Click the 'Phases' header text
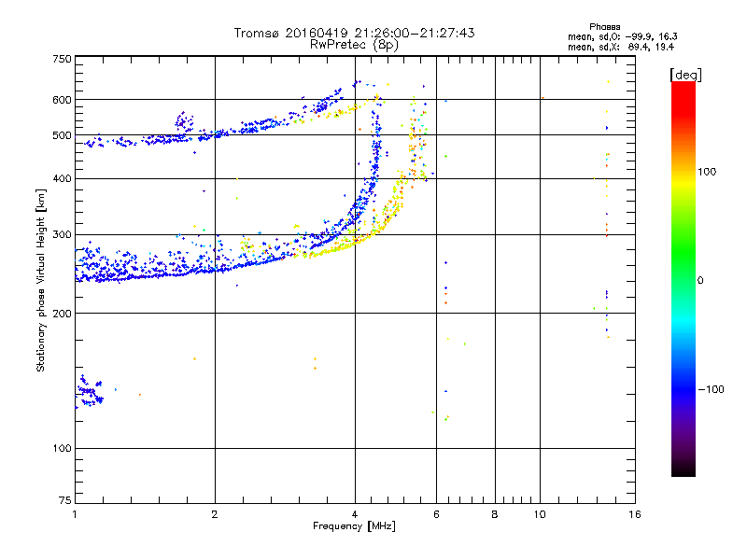747x560 pixels. (604, 27)
